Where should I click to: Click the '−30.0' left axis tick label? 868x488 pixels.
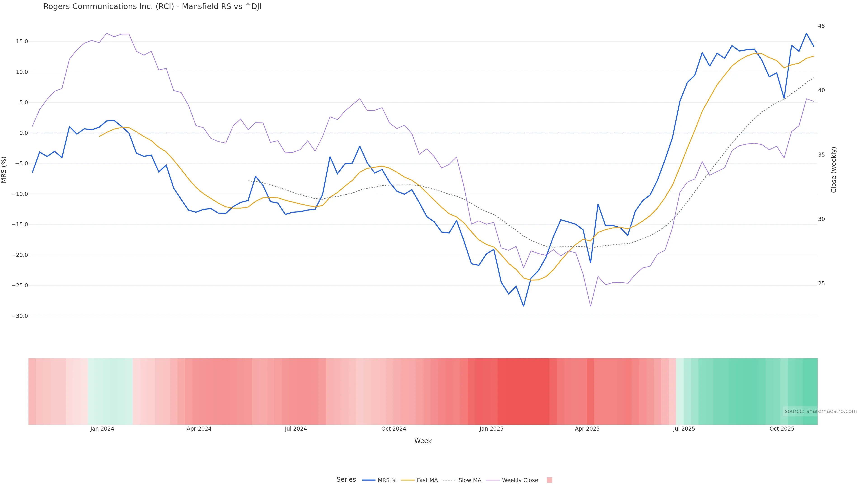20,316
